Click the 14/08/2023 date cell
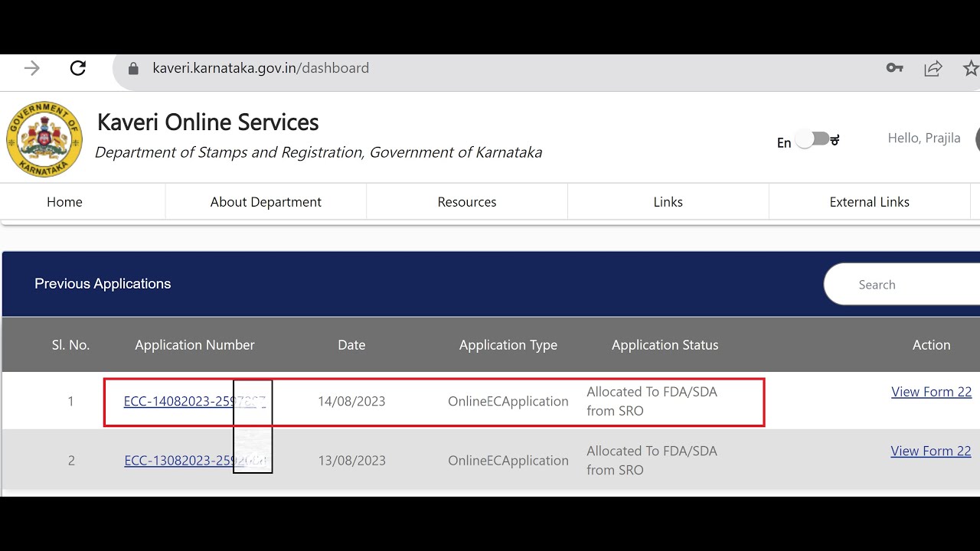This screenshot has width=980, height=551. tap(351, 401)
